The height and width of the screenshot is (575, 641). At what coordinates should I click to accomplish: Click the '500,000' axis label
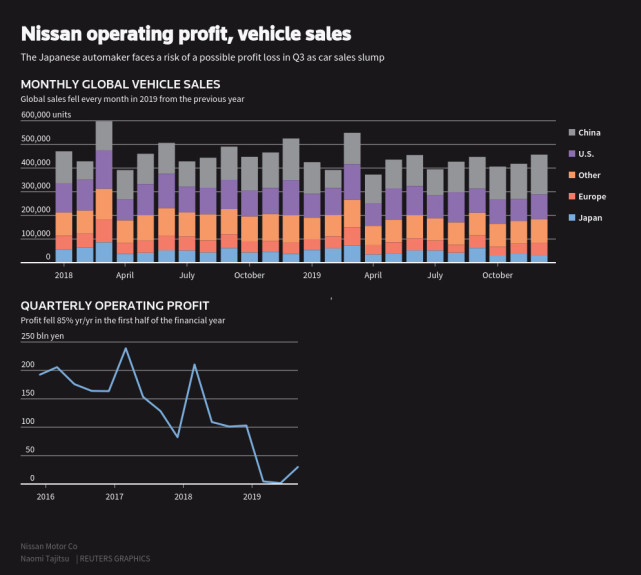pos(36,139)
